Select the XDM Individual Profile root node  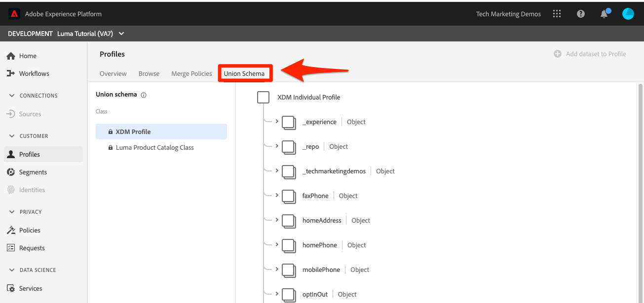[x=309, y=97]
